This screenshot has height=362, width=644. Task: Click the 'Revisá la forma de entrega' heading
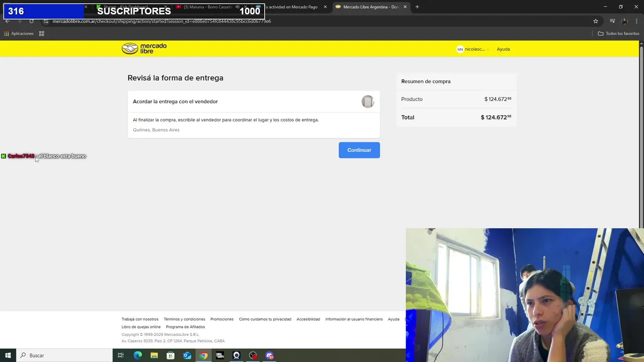point(175,78)
